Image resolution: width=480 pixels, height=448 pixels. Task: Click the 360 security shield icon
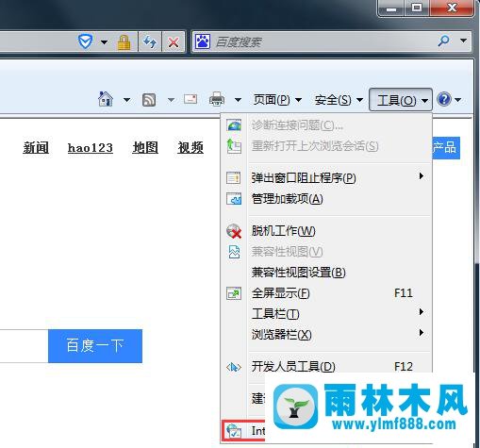tap(85, 41)
